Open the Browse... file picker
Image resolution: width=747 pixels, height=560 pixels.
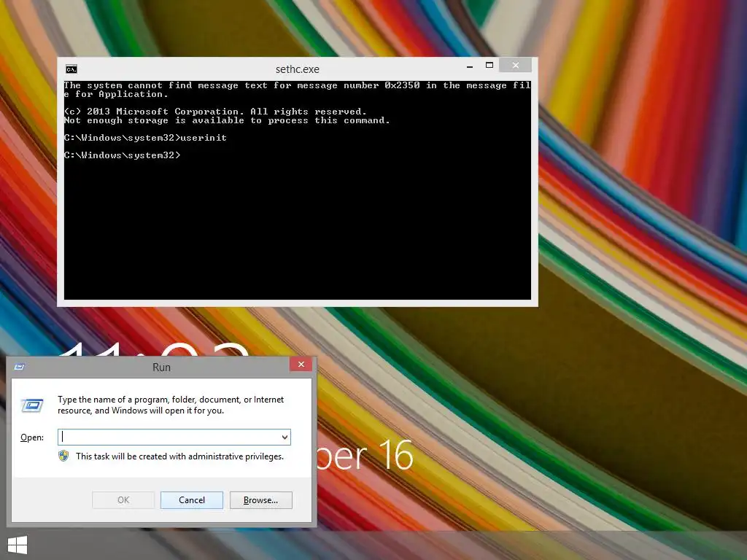point(260,500)
